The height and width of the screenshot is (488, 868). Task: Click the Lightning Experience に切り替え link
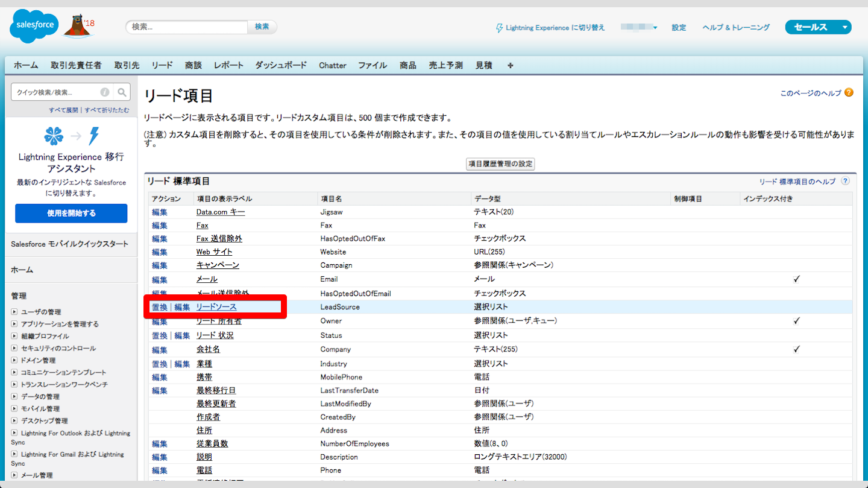(x=555, y=28)
